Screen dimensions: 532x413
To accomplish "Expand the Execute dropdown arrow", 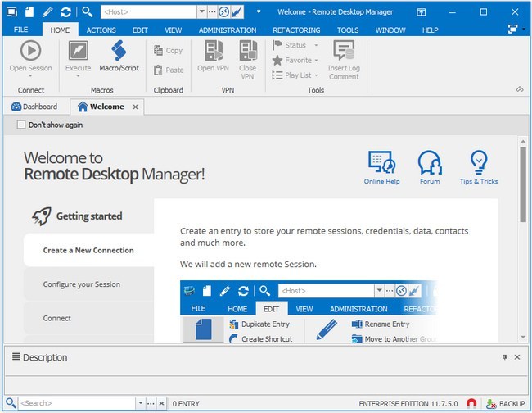I will click(x=78, y=76).
